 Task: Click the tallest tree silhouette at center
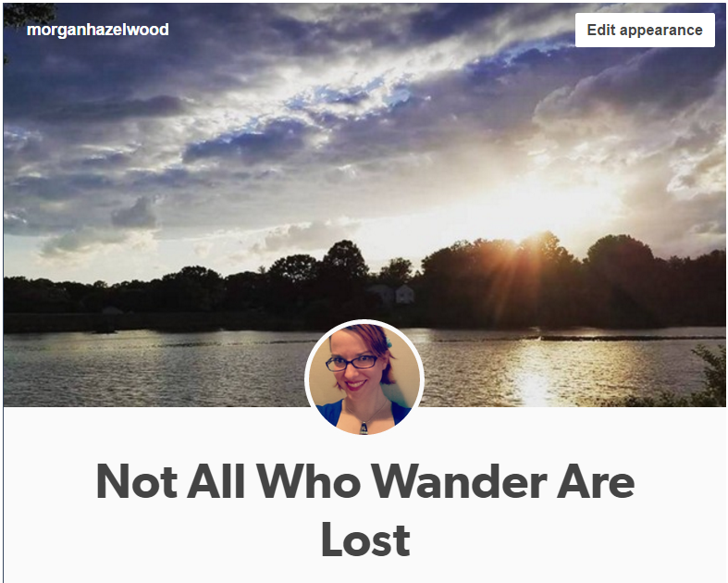click(344, 261)
